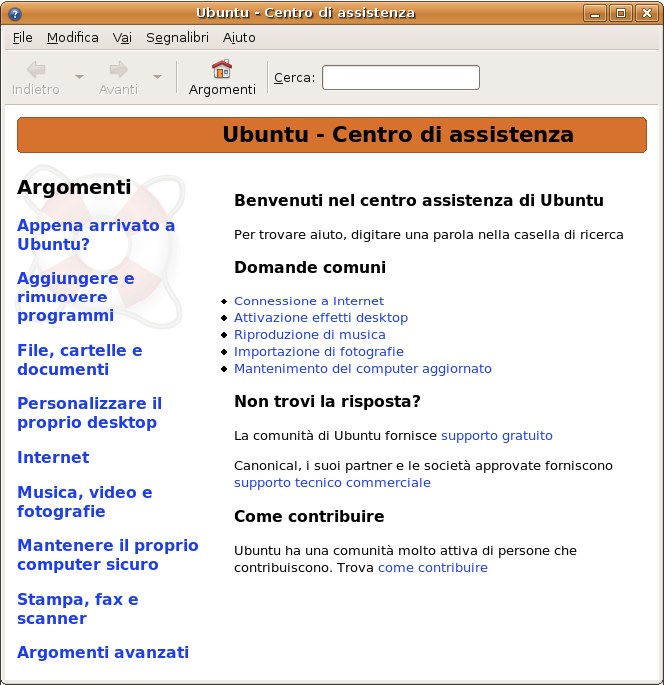The image size is (664, 685).
Task: Maximize the help center window
Action: click(621, 13)
